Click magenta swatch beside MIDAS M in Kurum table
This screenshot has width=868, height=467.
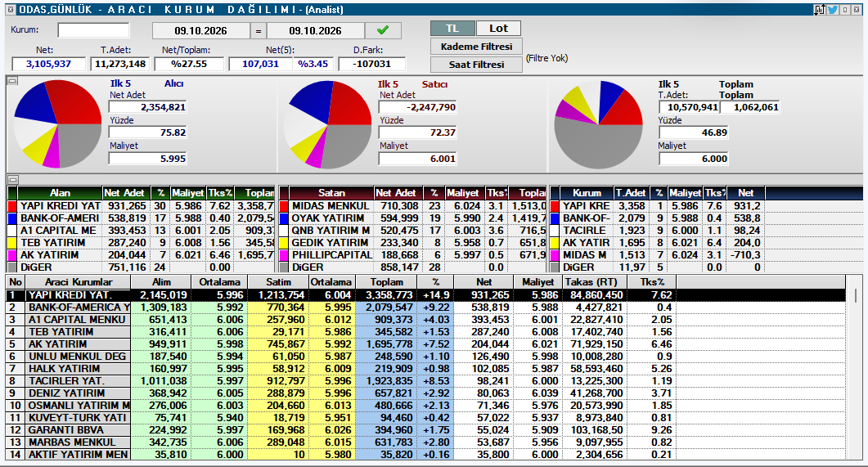(x=555, y=255)
